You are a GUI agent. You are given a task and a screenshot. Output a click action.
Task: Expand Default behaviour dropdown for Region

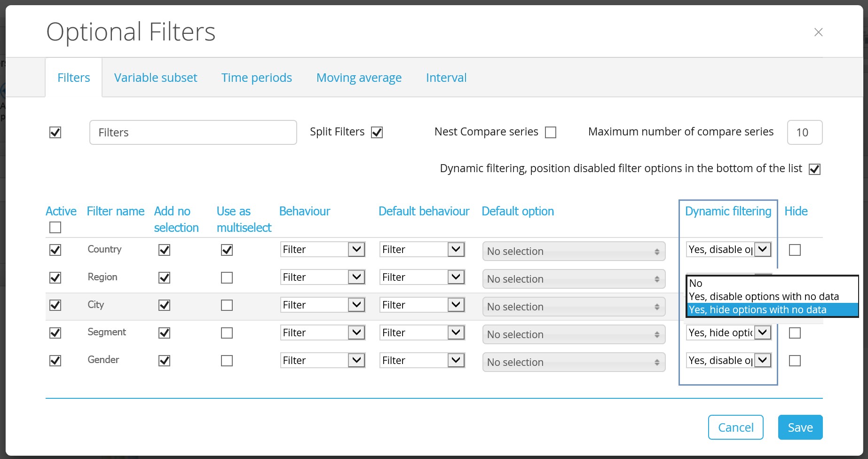456,277
